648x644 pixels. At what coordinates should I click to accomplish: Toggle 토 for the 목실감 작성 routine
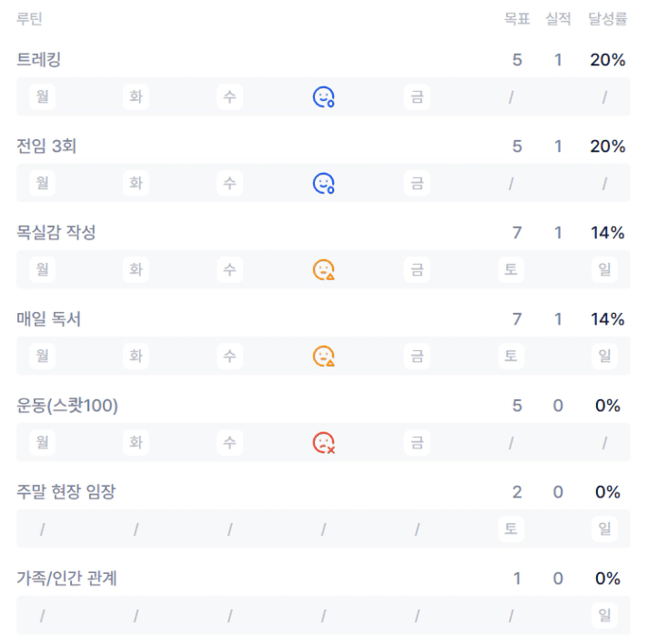click(511, 269)
